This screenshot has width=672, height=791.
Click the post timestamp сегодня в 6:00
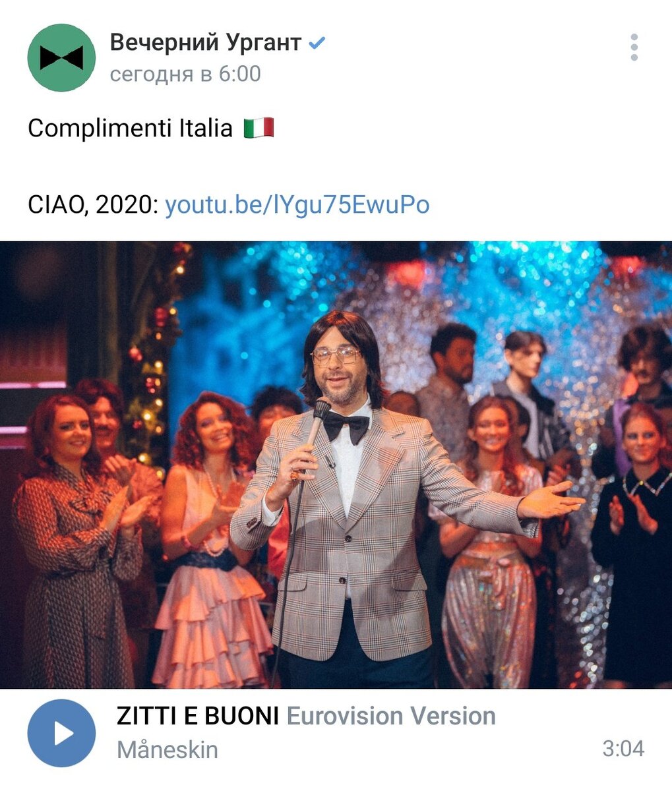(185, 74)
